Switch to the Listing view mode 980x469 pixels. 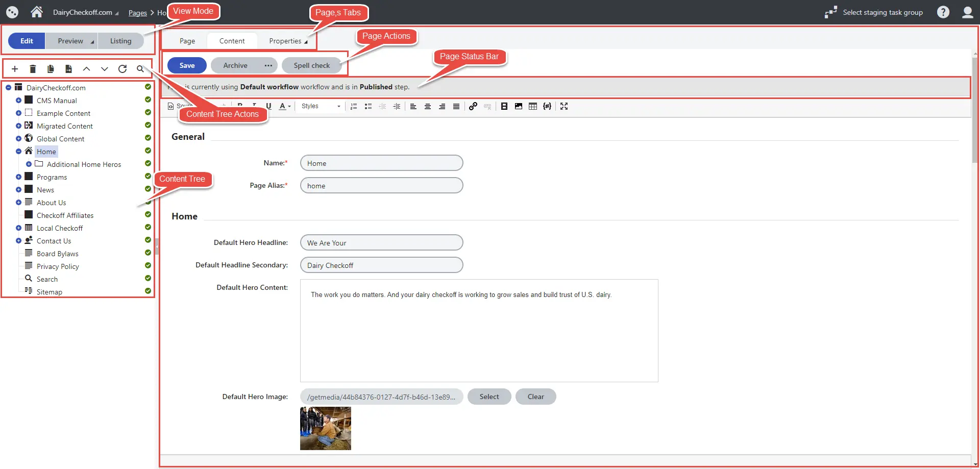click(120, 41)
